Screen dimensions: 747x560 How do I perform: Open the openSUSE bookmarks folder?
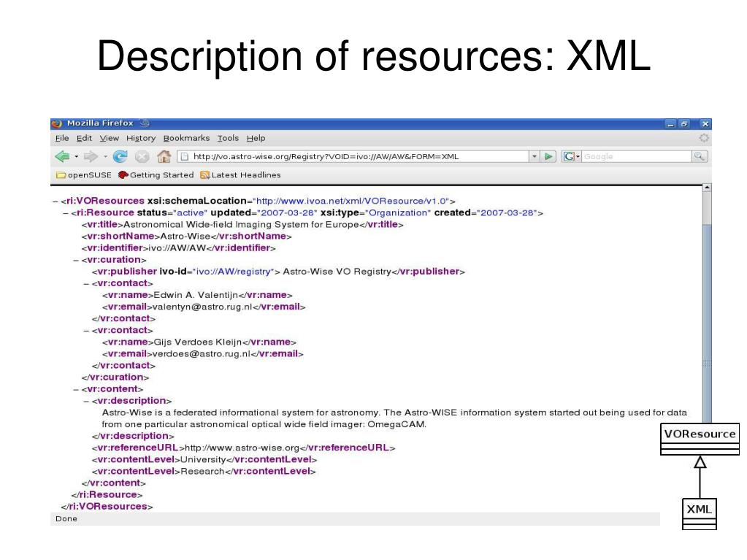tap(84, 174)
